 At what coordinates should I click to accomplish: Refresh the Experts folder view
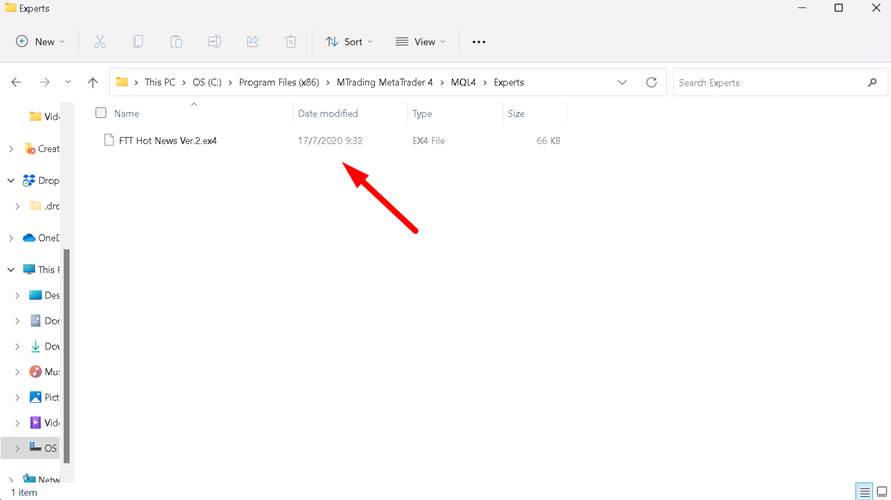(652, 82)
